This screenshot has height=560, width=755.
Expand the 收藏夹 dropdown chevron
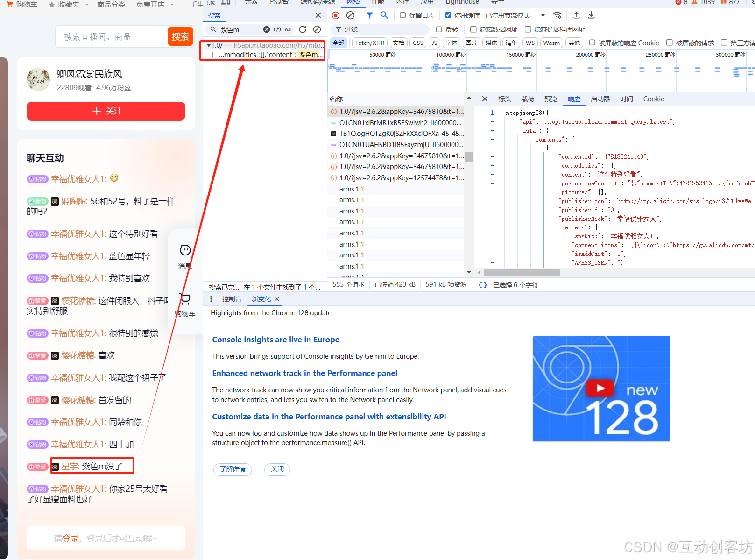point(86,5)
